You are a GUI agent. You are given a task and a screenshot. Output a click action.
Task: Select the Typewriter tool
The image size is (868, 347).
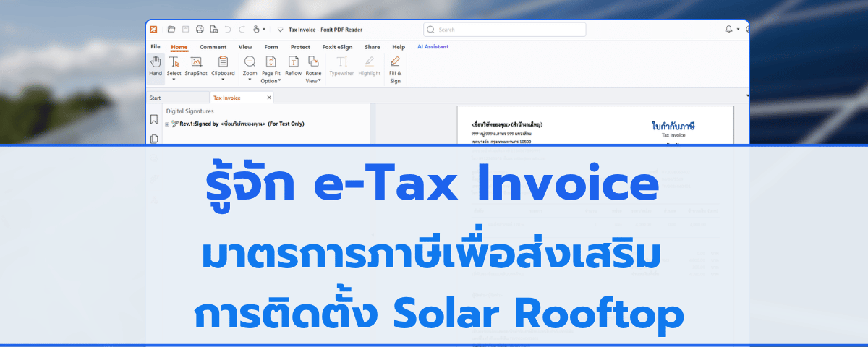tap(342, 66)
